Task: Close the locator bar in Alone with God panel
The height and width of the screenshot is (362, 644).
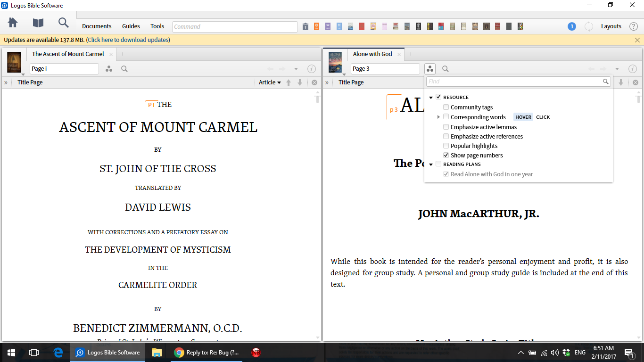Action: click(x=635, y=82)
